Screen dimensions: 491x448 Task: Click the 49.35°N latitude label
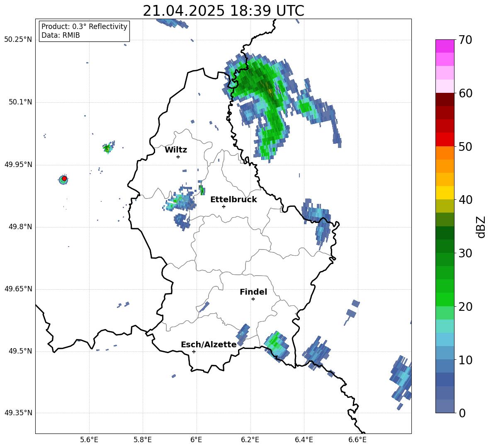point(18,413)
